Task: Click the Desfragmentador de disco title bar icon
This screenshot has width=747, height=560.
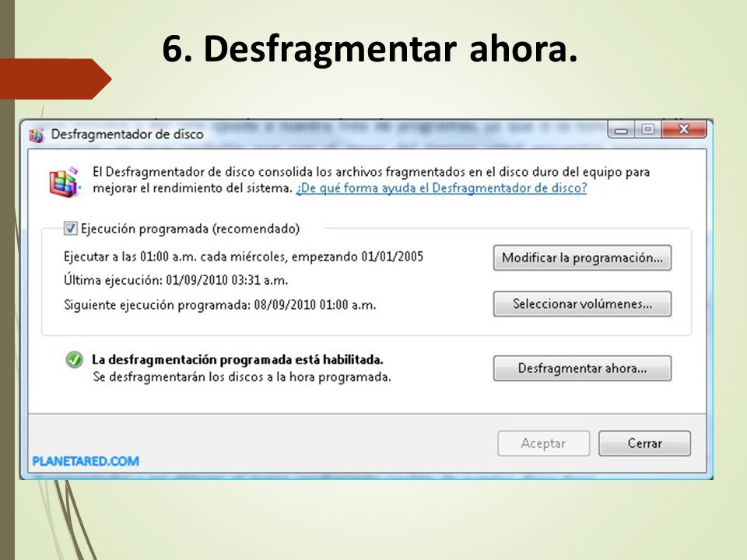Action: 37,135
